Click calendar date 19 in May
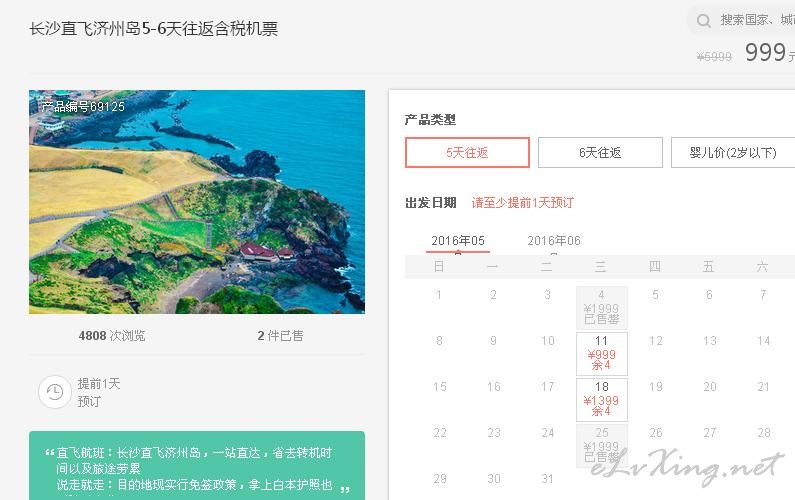 (x=656, y=387)
